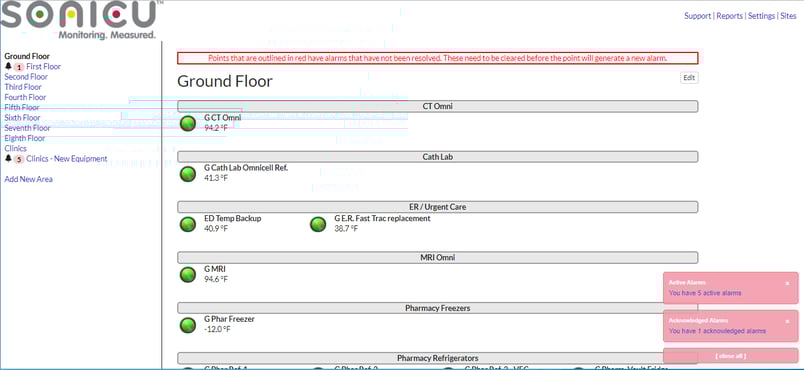Click the Sonicu logo
The height and width of the screenshot is (370, 804).
point(81,19)
